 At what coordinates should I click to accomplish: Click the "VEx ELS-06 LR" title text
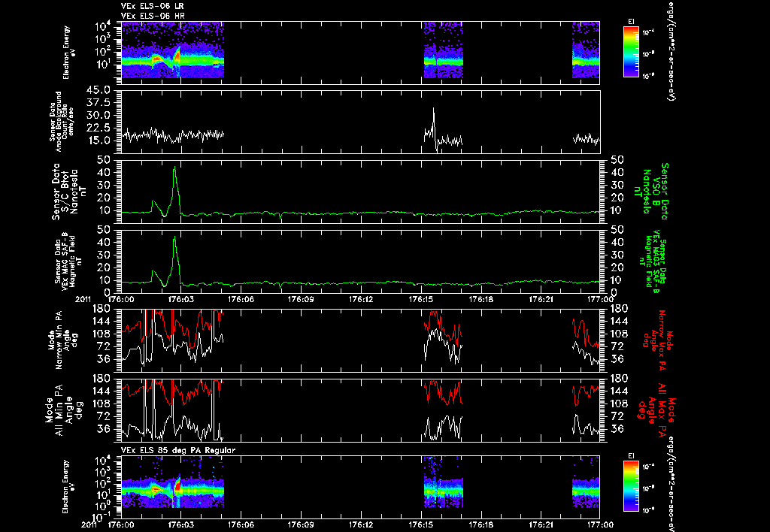tap(152, 6)
